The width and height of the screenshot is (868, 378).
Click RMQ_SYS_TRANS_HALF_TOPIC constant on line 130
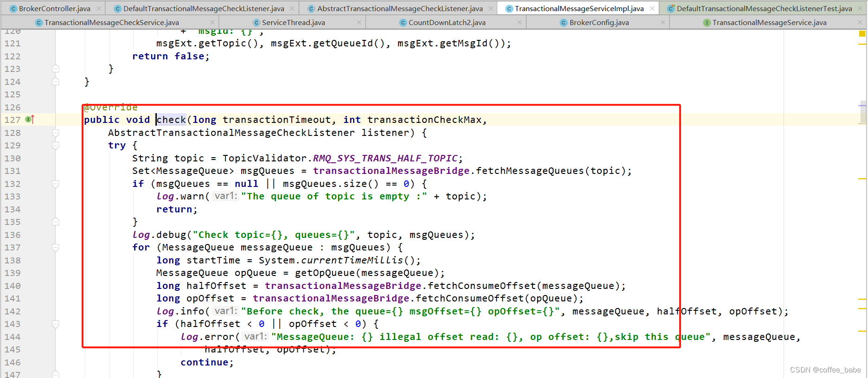[385, 158]
